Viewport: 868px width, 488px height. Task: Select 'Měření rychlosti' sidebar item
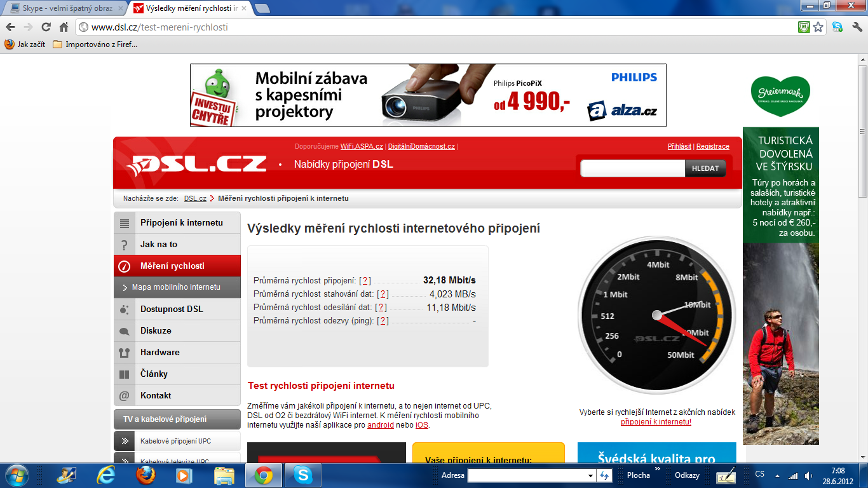177,266
